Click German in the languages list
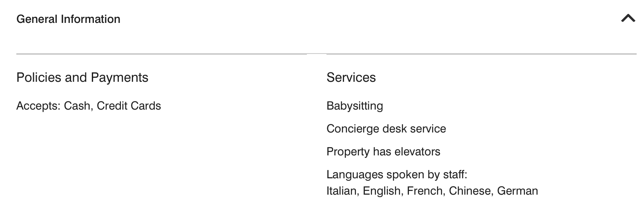The width and height of the screenshot is (644, 220). tap(517, 191)
